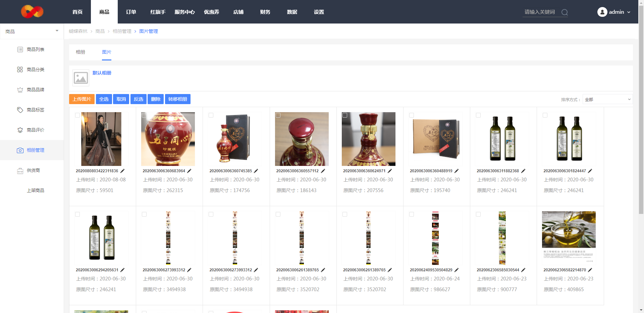644x313 pixels.
Task: Open 上架商品 in the sidebar
Action: tap(36, 190)
